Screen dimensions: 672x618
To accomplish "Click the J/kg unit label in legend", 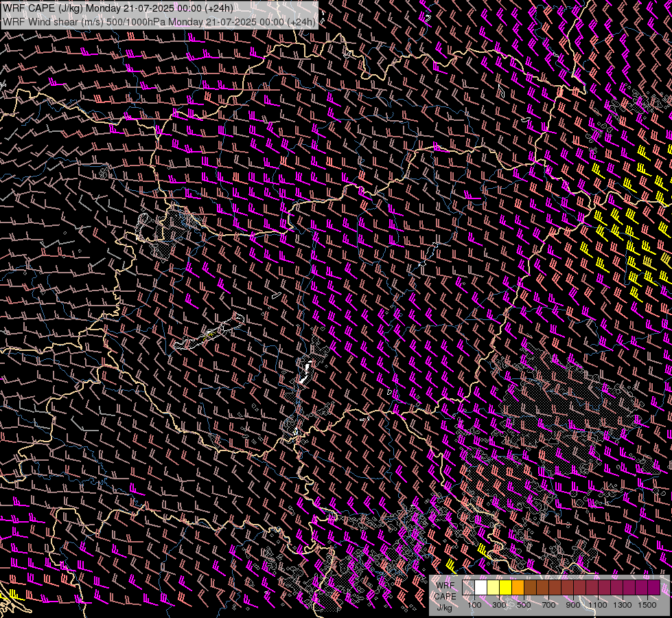I will (444, 608).
